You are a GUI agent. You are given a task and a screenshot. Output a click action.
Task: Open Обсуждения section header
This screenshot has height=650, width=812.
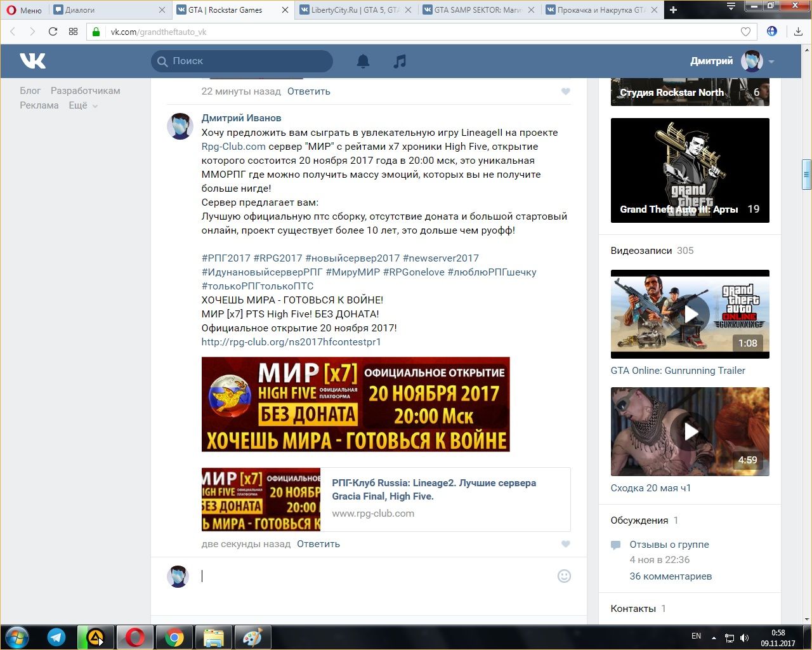(x=639, y=521)
